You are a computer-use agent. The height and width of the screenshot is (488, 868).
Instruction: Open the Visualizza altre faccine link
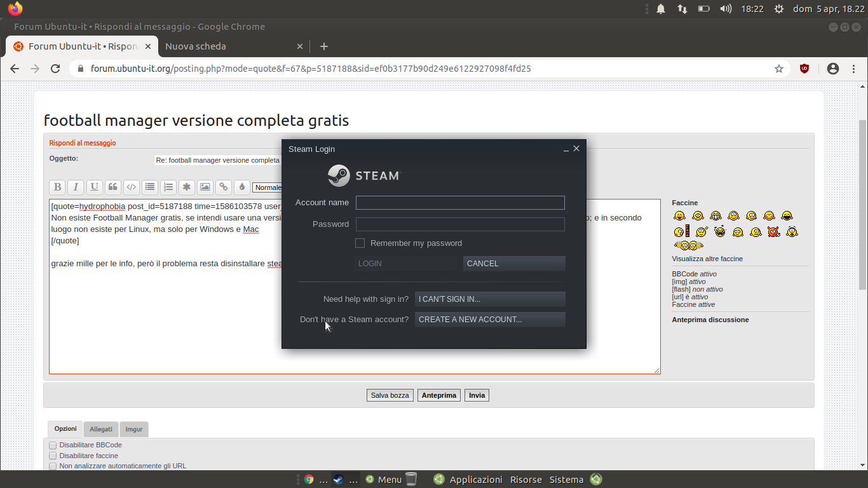click(x=707, y=259)
